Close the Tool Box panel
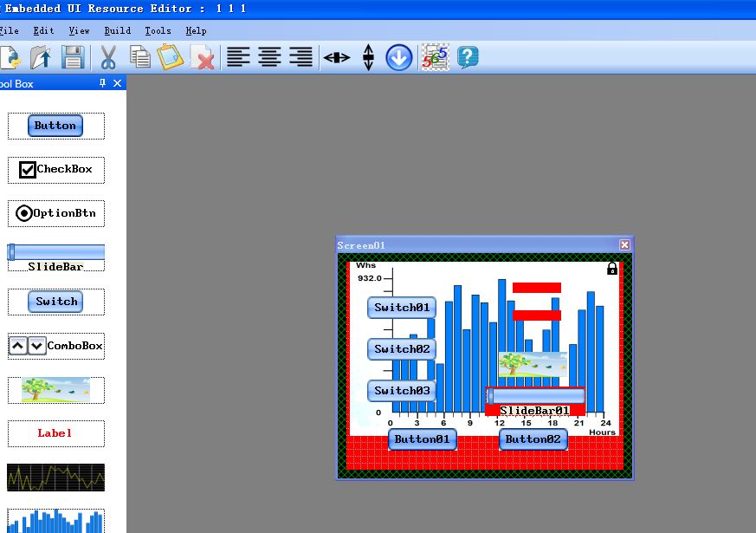756x533 pixels. tap(117, 83)
